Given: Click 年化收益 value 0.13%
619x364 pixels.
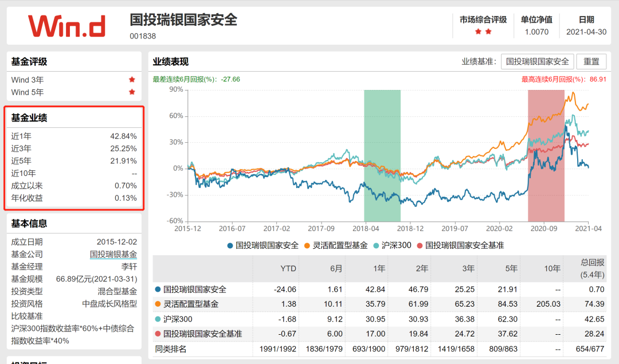Looking at the screenshot, I should pos(126,198).
